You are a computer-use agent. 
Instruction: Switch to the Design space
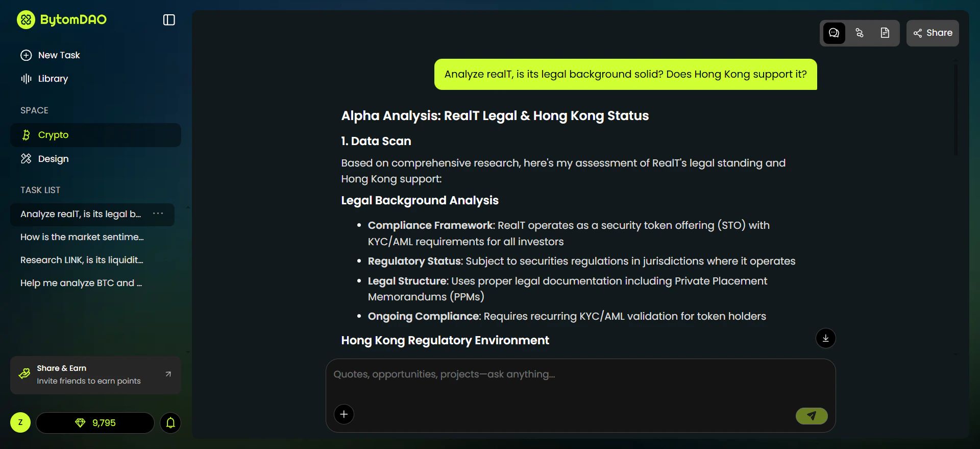click(95, 159)
